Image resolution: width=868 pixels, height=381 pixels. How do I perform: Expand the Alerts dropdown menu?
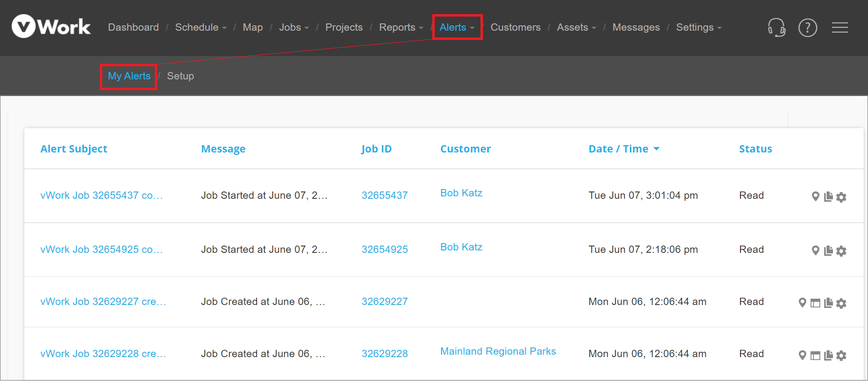(x=457, y=27)
